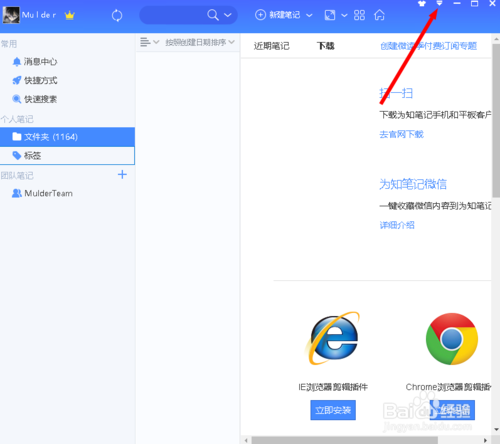The image size is (500, 444).
Task: Click the fullscreen view icon
Action: (330, 15)
